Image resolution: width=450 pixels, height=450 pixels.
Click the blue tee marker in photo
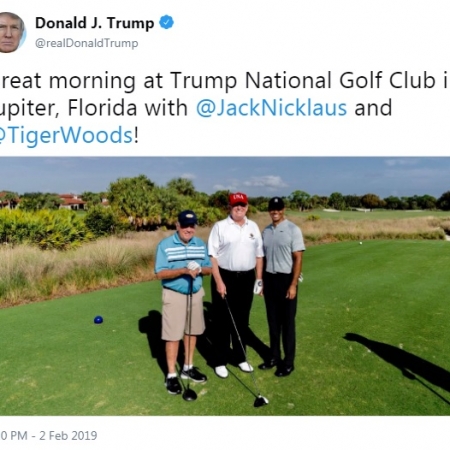[98, 320]
